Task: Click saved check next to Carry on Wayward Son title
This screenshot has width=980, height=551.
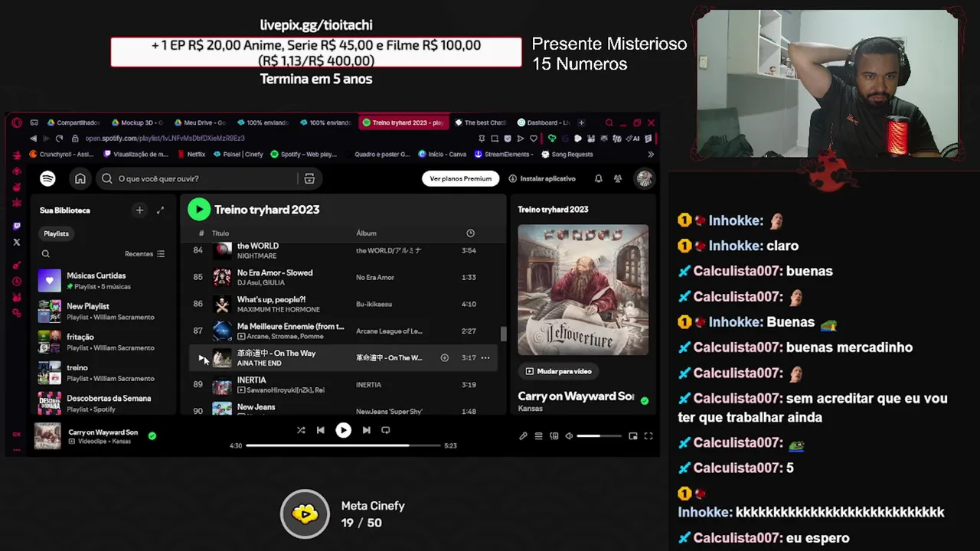Action: (x=645, y=400)
